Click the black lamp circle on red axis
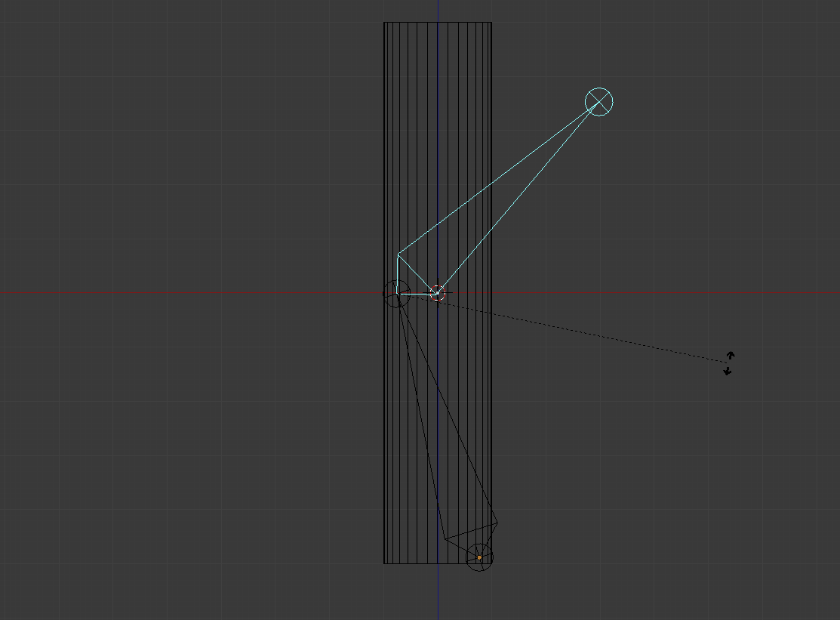The height and width of the screenshot is (620, 840). [396, 294]
